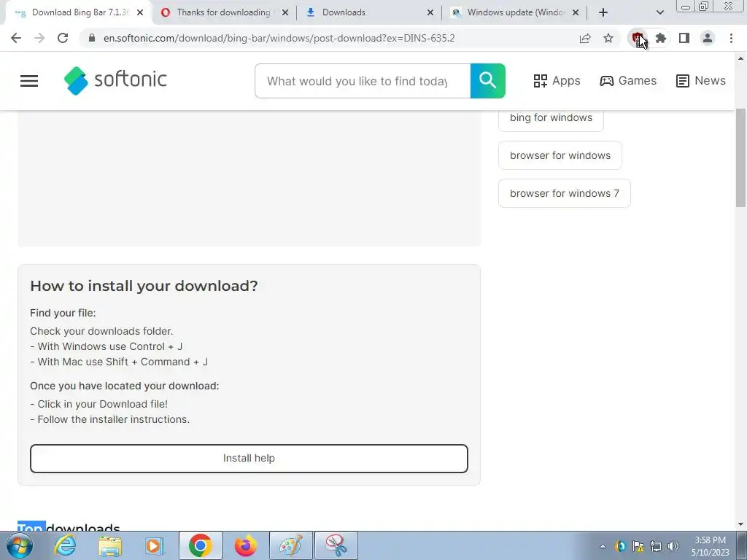Switch to the Windows update tab
This screenshot has height=560, width=747.
[514, 12]
